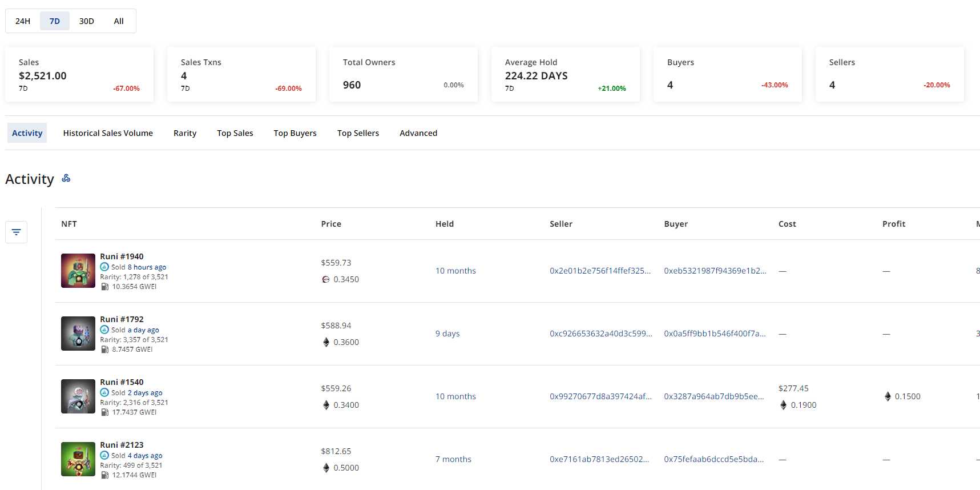The height and width of the screenshot is (490, 980).
Task: Open the Runi #2123 NFT name link
Action: coord(122,445)
